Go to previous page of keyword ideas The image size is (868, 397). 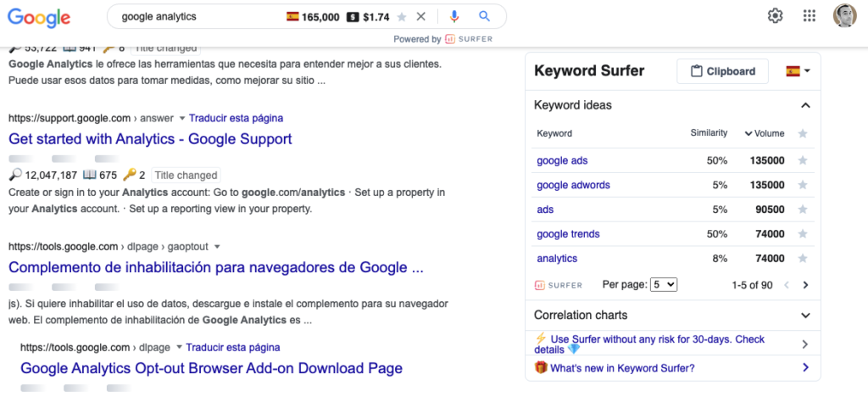(786, 285)
